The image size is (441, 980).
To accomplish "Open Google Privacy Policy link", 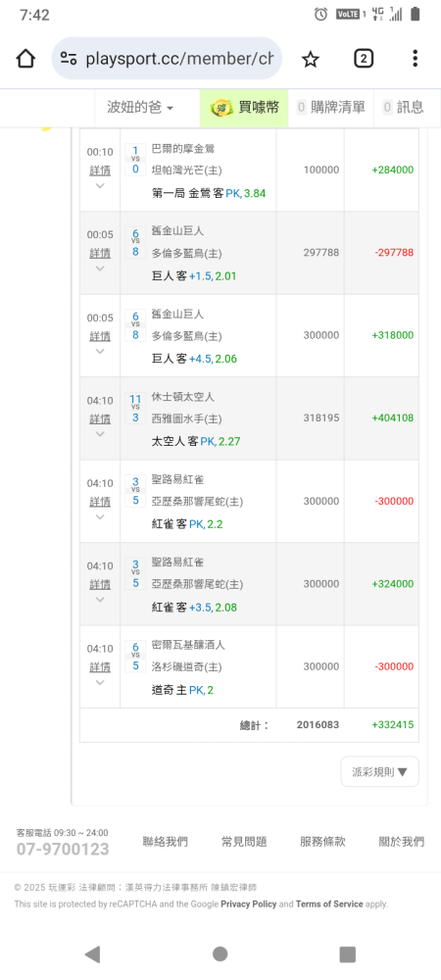I will (249, 904).
